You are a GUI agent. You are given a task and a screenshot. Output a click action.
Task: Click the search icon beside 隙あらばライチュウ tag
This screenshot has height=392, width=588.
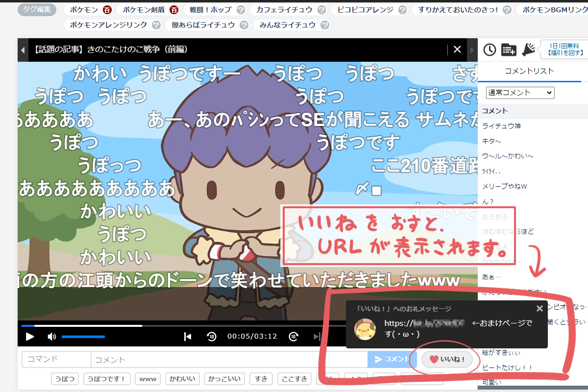point(244,25)
